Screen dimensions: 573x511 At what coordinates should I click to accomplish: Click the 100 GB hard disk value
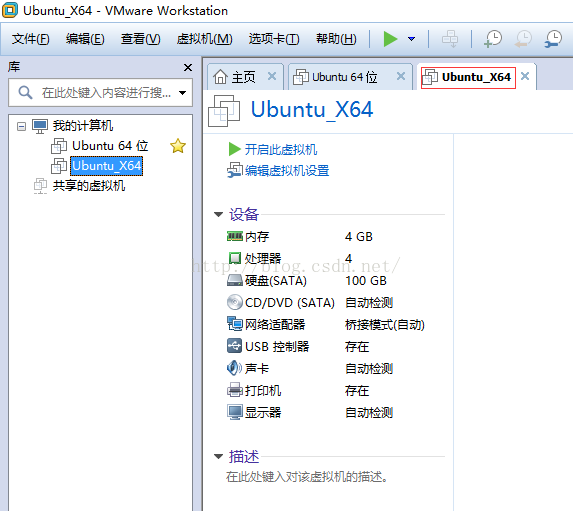366,281
